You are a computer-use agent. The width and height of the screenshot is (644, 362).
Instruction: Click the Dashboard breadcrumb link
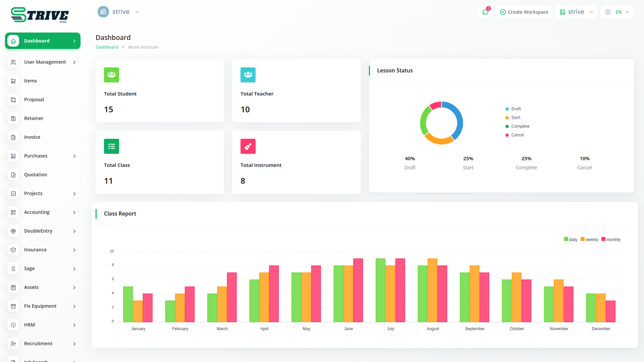(107, 47)
